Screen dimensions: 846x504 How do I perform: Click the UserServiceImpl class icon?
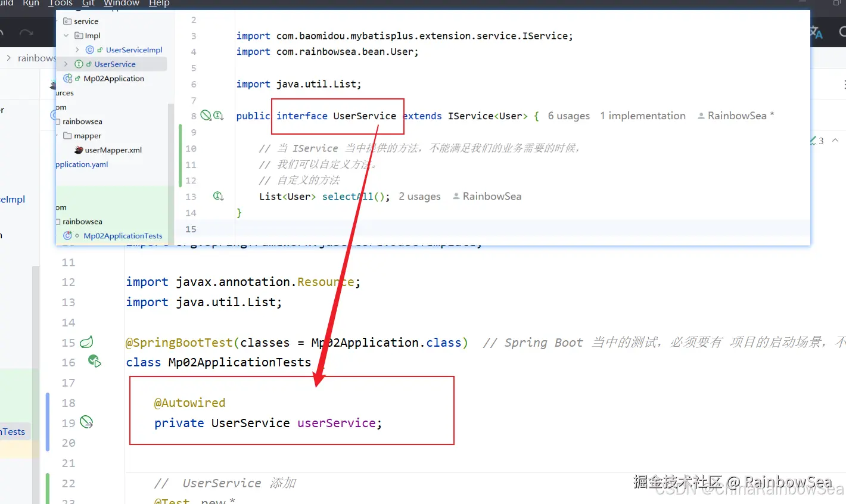tap(90, 50)
